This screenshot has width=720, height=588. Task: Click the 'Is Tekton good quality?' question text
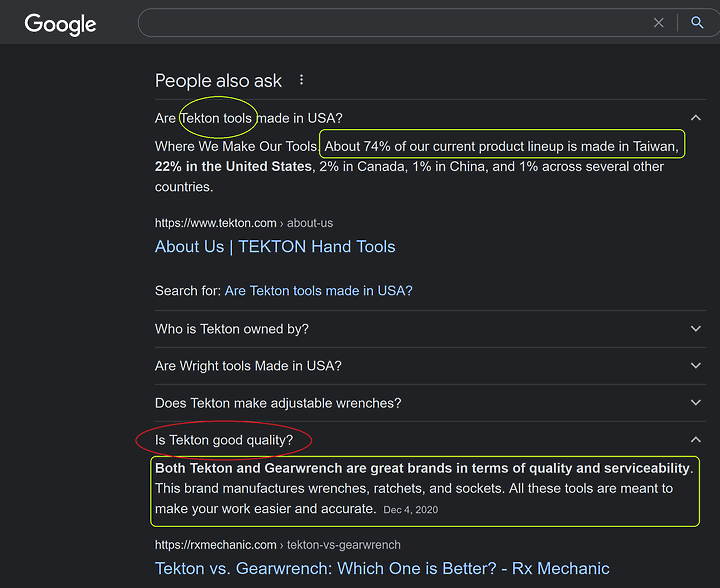[224, 440]
